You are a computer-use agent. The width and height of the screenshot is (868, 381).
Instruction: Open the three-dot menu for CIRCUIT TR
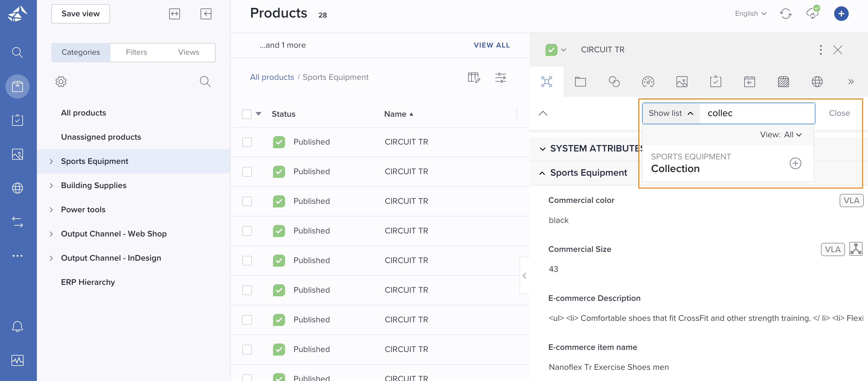coord(821,50)
